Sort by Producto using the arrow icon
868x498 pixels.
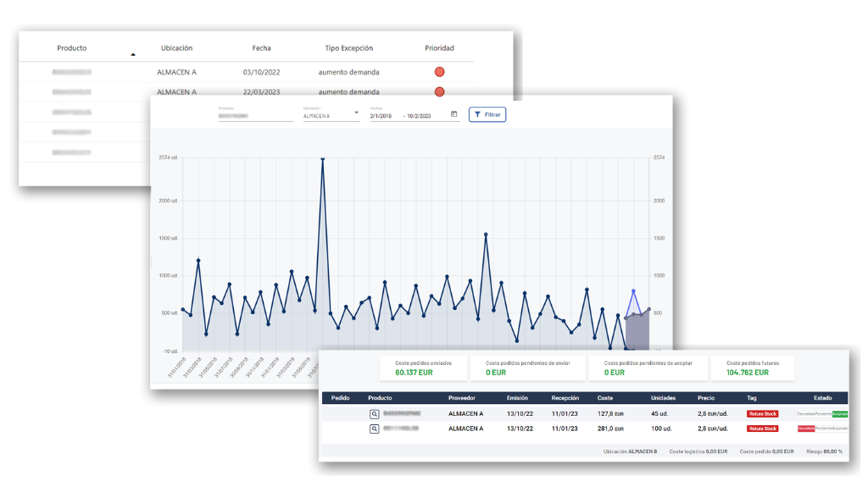[x=132, y=55]
